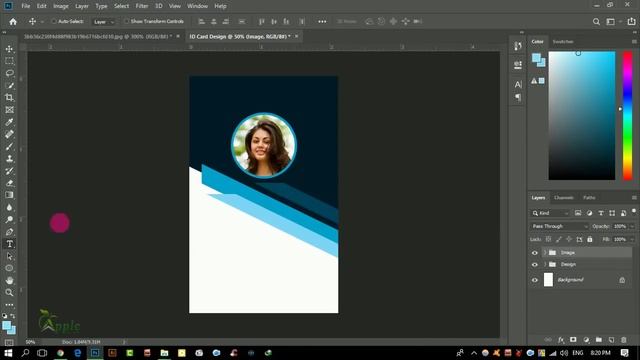Create new fill or adjustment layer

pyautogui.click(x=586, y=340)
